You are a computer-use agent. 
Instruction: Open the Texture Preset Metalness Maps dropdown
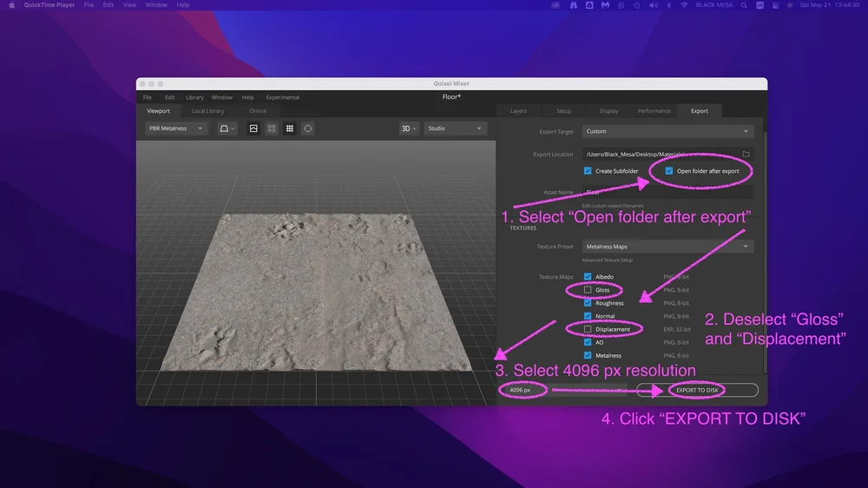click(x=667, y=247)
